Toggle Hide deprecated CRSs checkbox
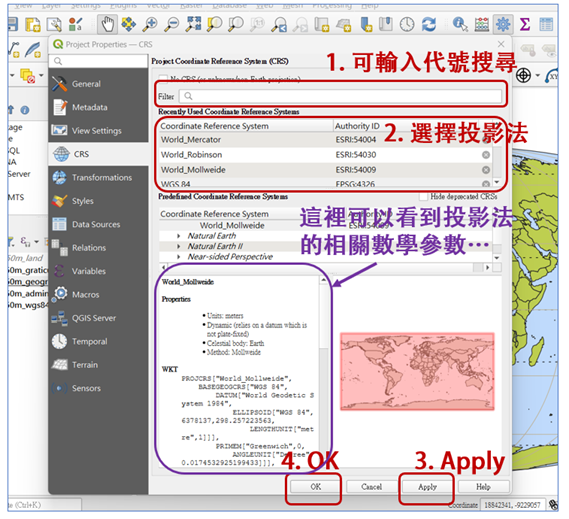 point(423,197)
